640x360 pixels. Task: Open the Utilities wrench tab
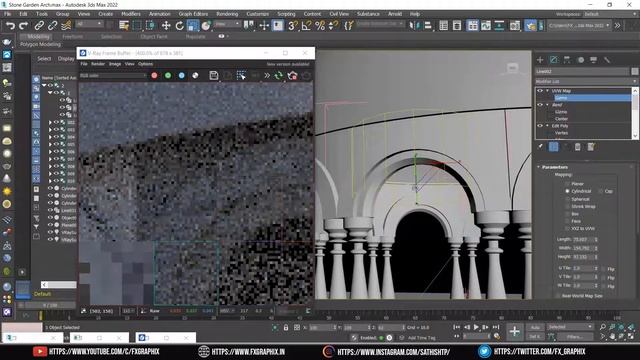(607, 60)
